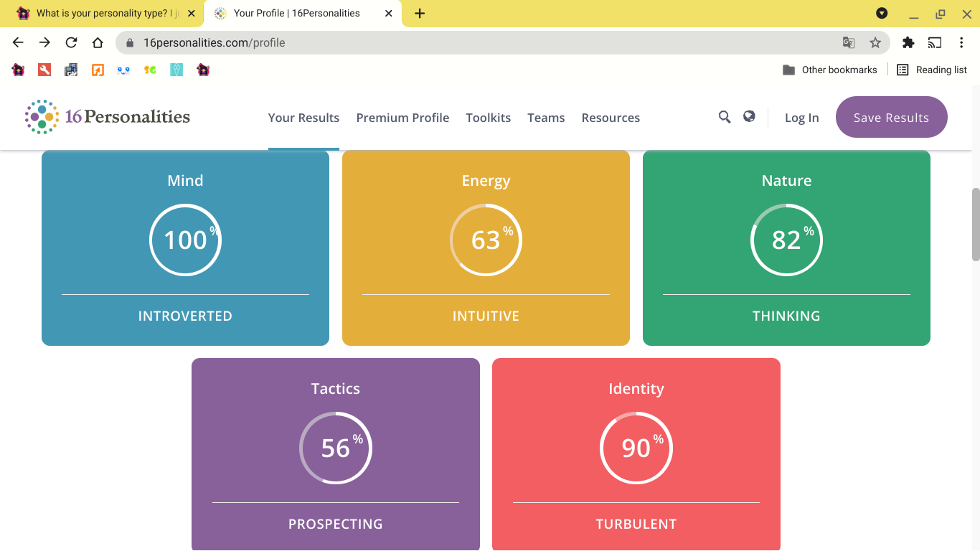Navigate to Teams
The image size is (980, 551).
pyautogui.click(x=546, y=118)
